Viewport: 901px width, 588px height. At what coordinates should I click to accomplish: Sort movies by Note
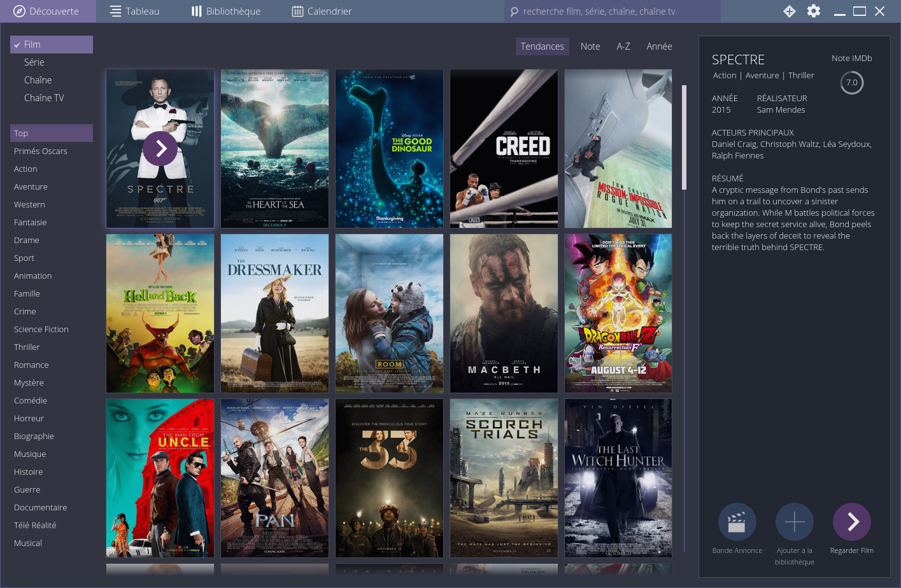[x=590, y=46]
